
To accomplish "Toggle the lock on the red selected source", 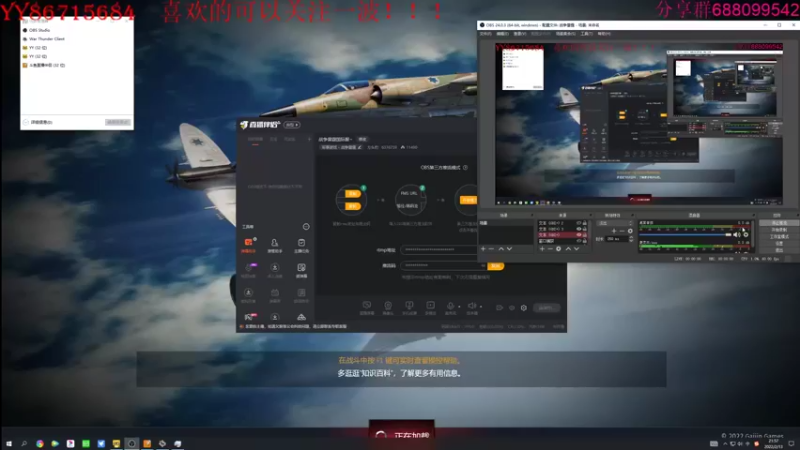I will (x=585, y=235).
